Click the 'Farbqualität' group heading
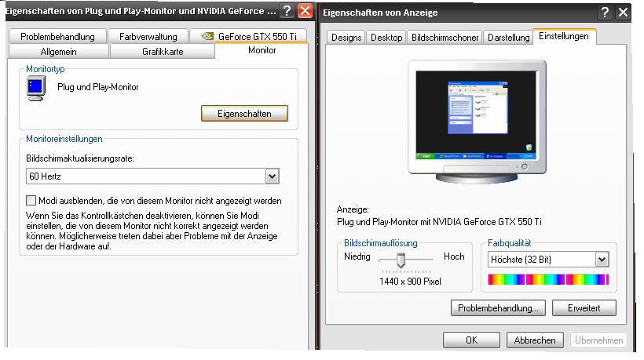Image resolution: width=644 pixels, height=360 pixels. pyautogui.click(x=509, y=243)
